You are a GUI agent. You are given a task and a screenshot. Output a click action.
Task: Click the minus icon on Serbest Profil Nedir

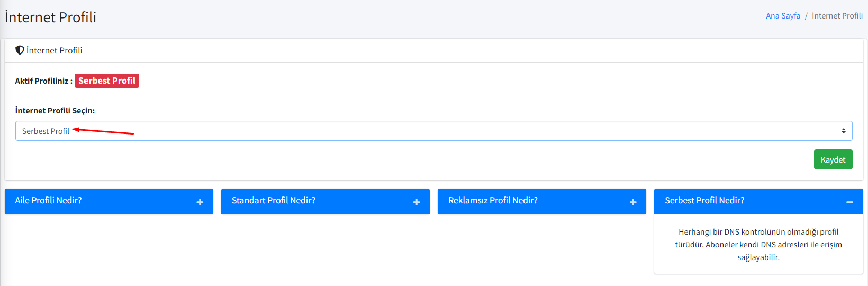[849, 202]
